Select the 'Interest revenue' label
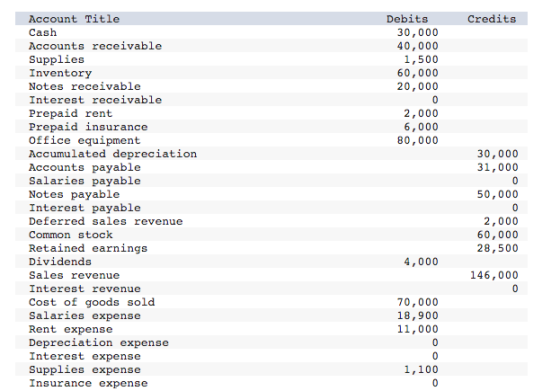Image resolution: width=560 pixels, height=391 pixels. pyautogui.click(x=85, y=289)
